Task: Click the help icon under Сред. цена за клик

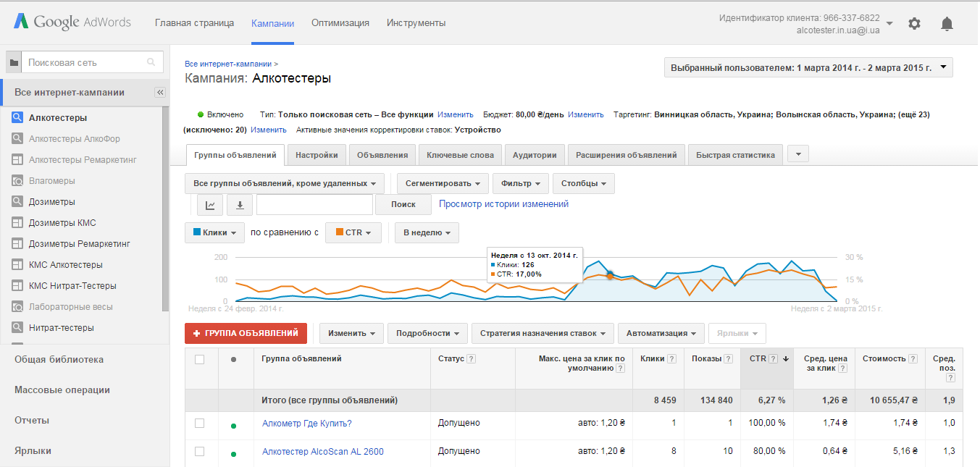Action: (x=842, y=369)
